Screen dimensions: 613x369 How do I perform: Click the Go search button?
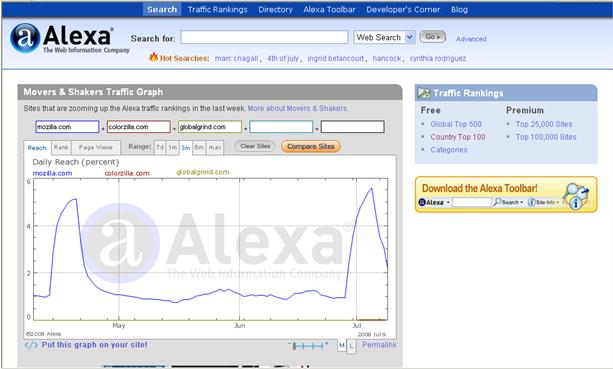(432, 37)
